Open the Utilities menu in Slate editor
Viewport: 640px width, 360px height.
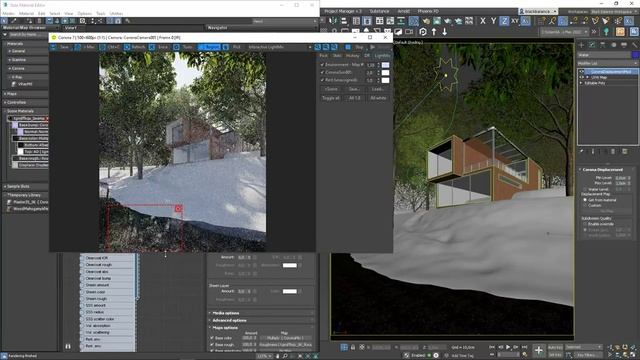point(116,13)
